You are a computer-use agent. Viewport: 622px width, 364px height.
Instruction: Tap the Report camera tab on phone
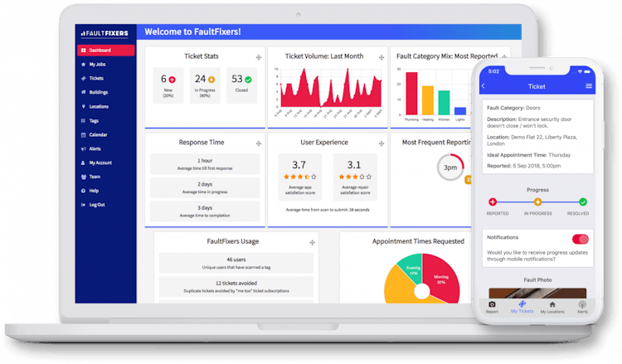492,308
